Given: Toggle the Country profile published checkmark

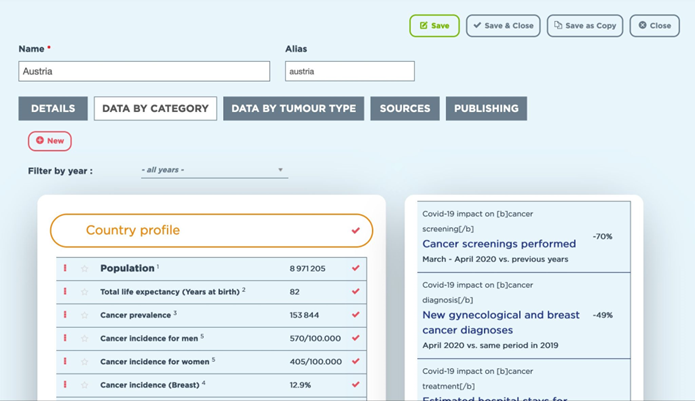Looking at the screenshot, I should coord(355,230).
